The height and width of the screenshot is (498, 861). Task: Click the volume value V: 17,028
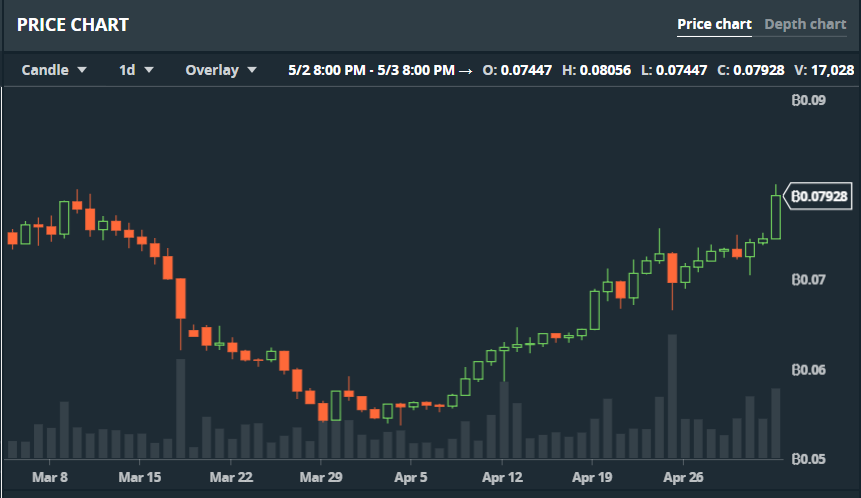coord(824,70)
